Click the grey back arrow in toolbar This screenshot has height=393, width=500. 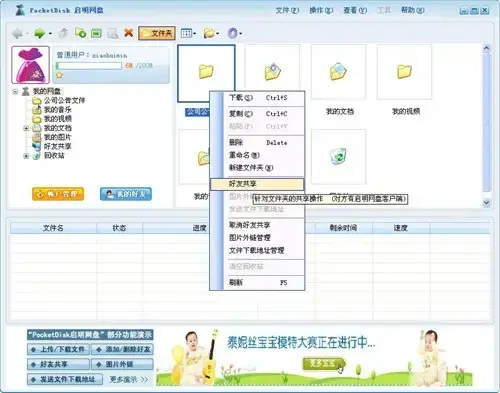tap(17, 33)
